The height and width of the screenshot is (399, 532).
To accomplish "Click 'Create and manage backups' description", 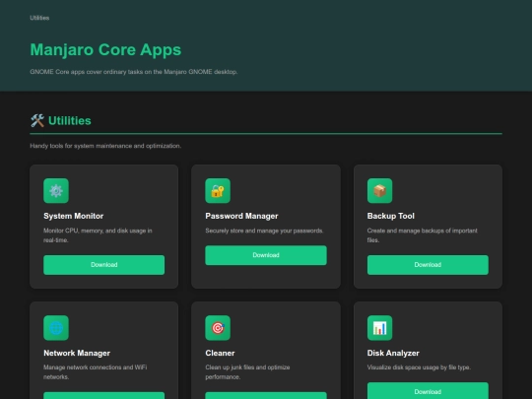I will click(x=422, y=235).
